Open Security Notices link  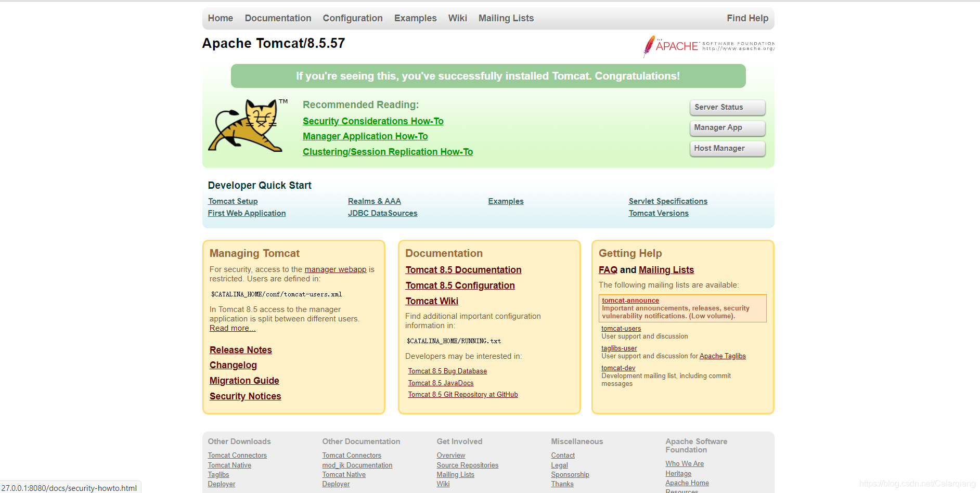[x=246, y=396]
